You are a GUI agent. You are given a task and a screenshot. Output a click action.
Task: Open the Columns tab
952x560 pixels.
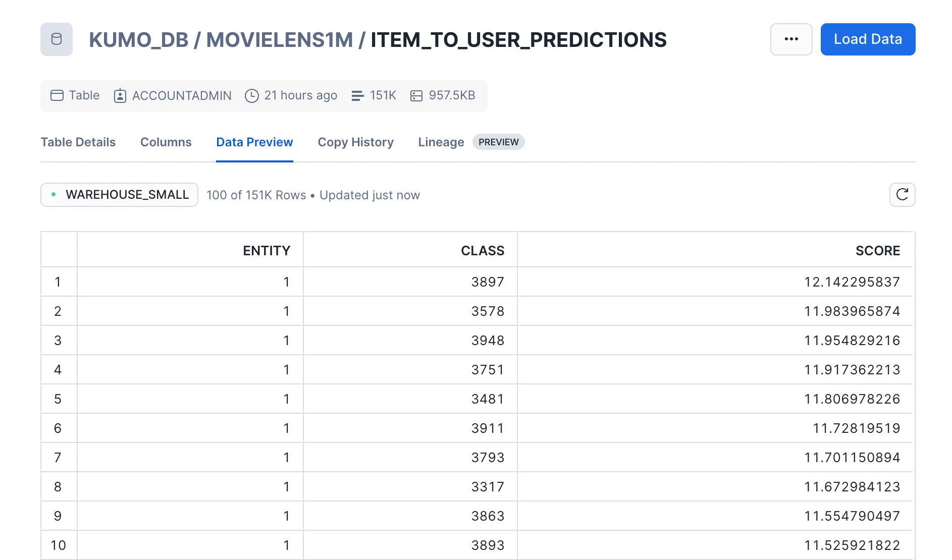pyautogui.click(x=166, y=142)
